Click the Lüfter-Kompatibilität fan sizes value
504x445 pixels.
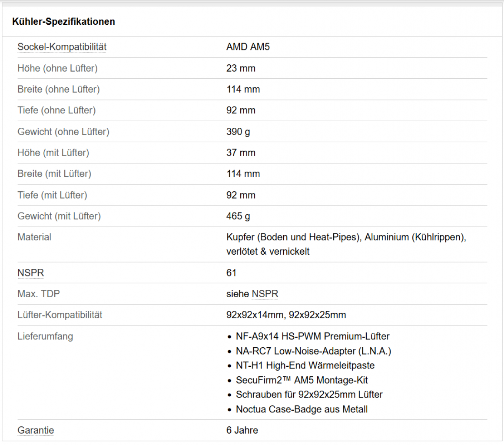point(286,315)
